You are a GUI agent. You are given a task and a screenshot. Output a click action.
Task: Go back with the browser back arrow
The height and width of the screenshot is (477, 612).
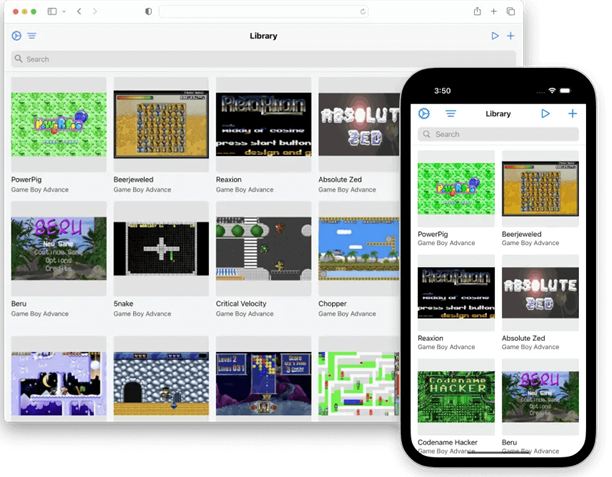79,11
